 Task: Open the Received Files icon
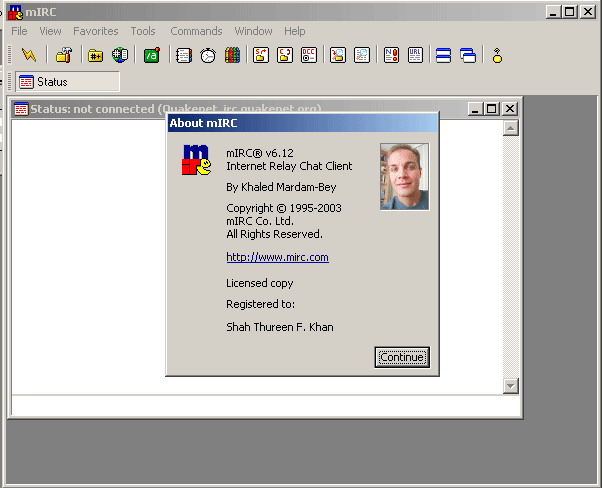point(338,55)
